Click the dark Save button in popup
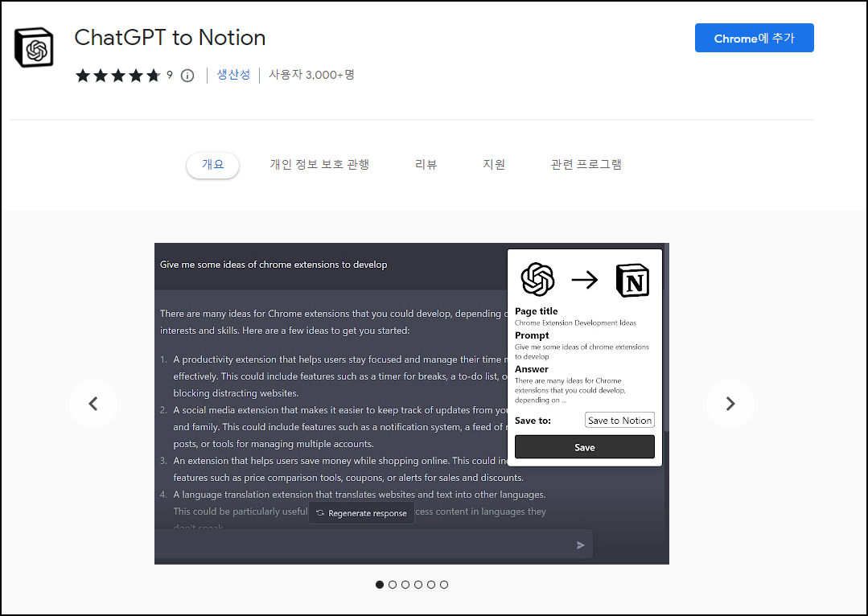This screenshot has height=616, width=868. 585,447
